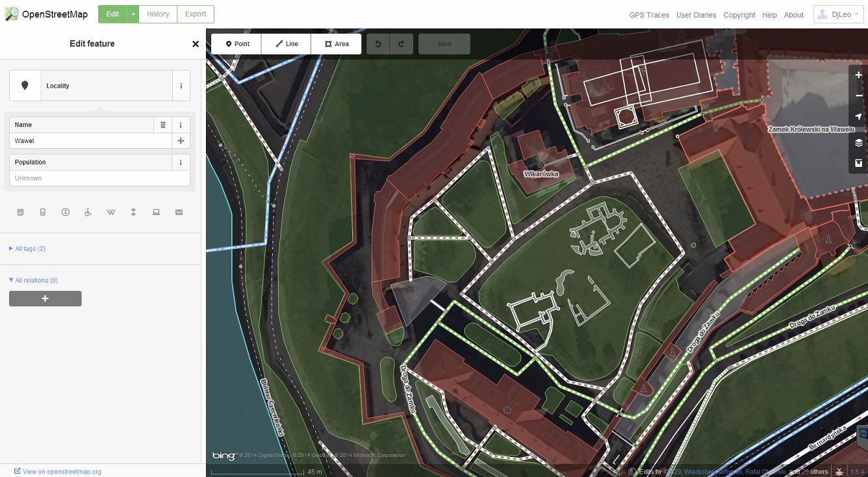Click the Population input showing Unknown
The height and width of the screenshot is (477, 868).
(x=99, y=178)
